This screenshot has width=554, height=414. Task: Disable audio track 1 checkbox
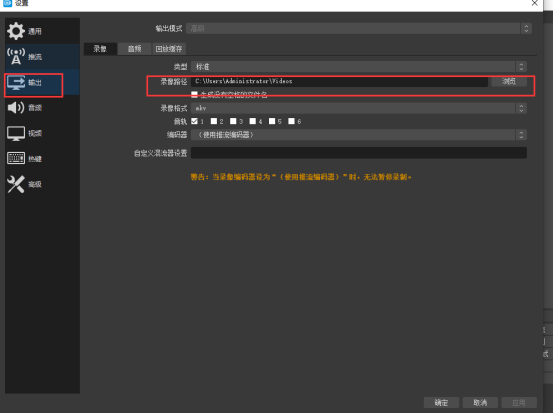194,121
